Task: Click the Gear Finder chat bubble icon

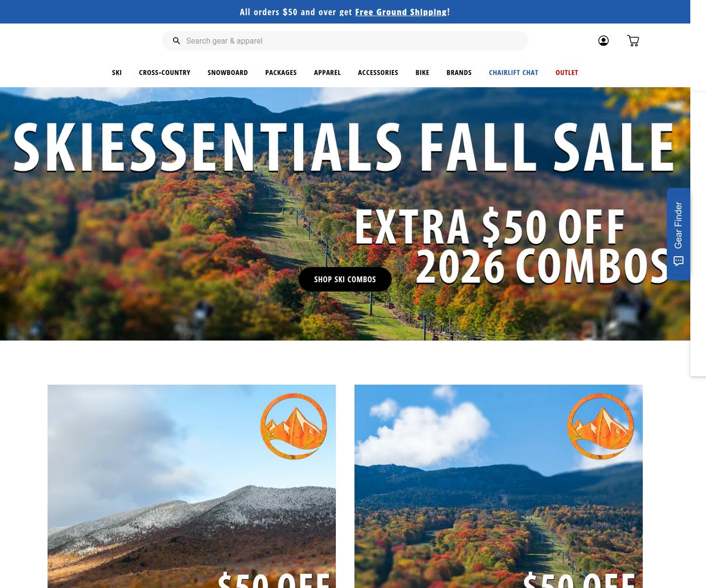Action: coord(679,261)
